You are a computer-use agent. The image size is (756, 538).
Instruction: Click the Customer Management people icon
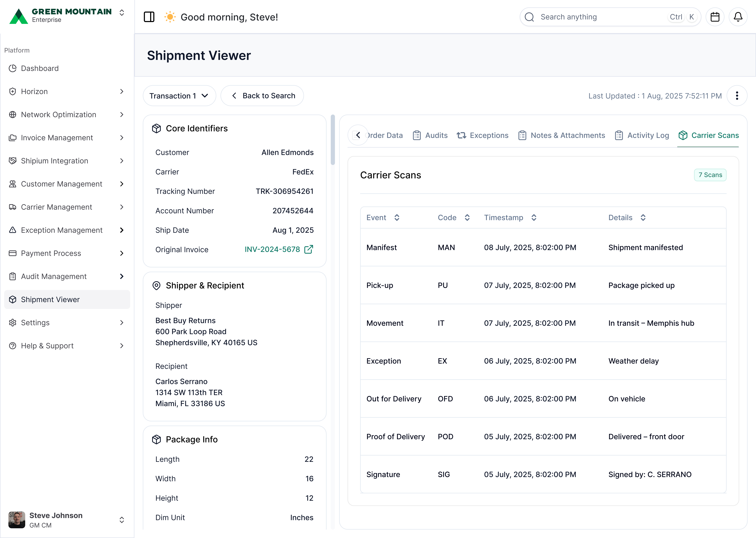click(13, 184)
